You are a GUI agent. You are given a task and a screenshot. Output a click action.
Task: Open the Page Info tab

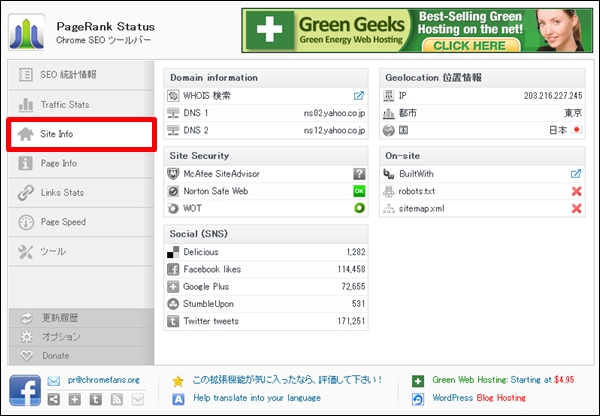click(x=81, y=163)
